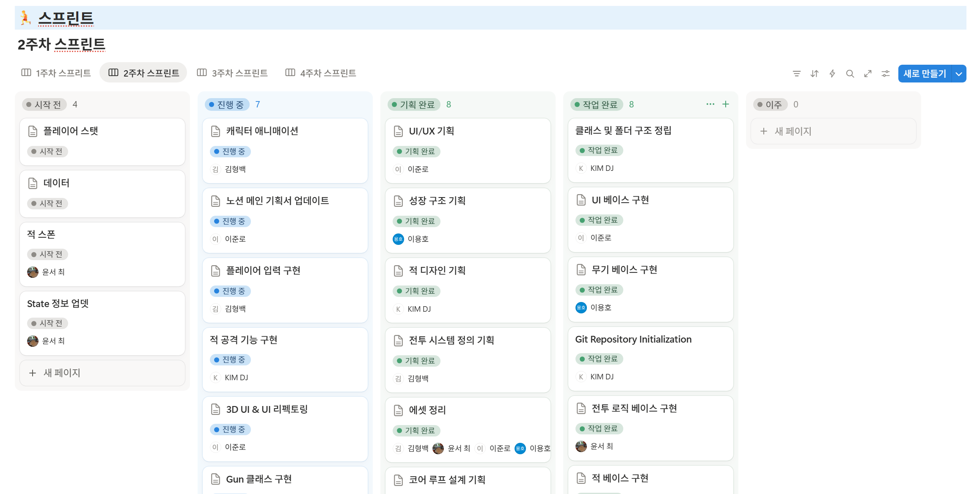This screenshot has width=980, height=494.
Task: Click the sort arrows icon
Action: 814,74
